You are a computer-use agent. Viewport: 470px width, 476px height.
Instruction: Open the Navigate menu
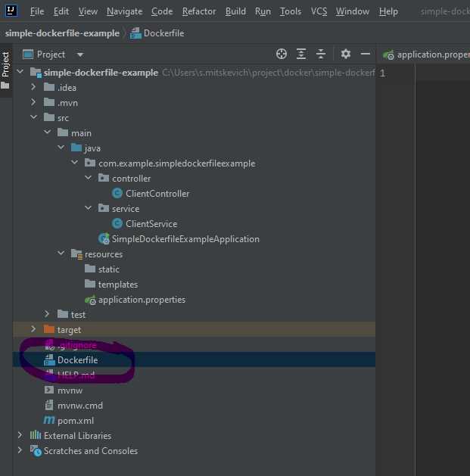pos(124,11)
